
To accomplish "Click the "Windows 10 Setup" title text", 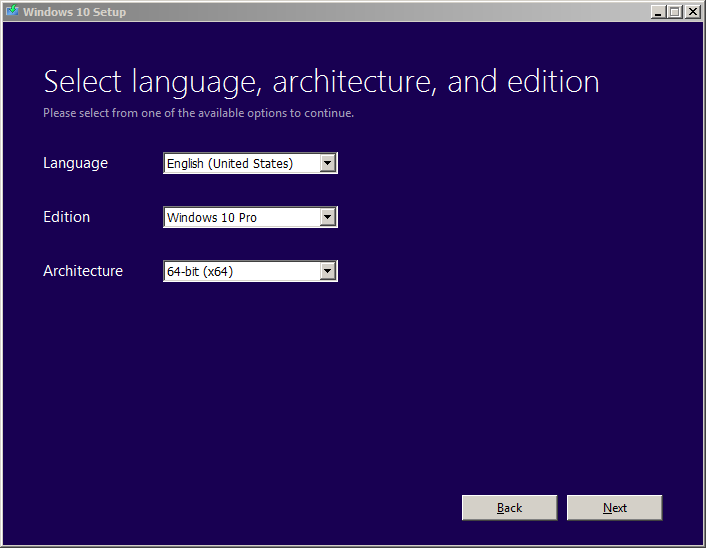I will (75, 12).
